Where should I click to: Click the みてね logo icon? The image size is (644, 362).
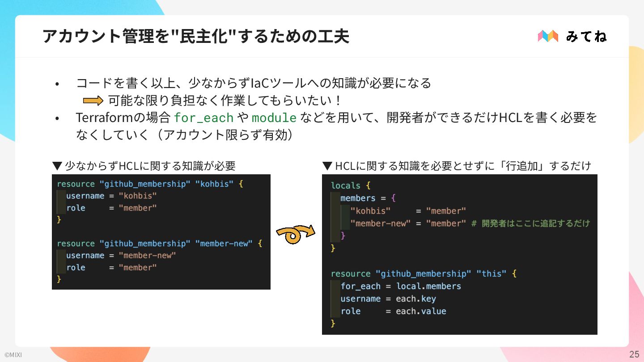[x=548, y=36]
